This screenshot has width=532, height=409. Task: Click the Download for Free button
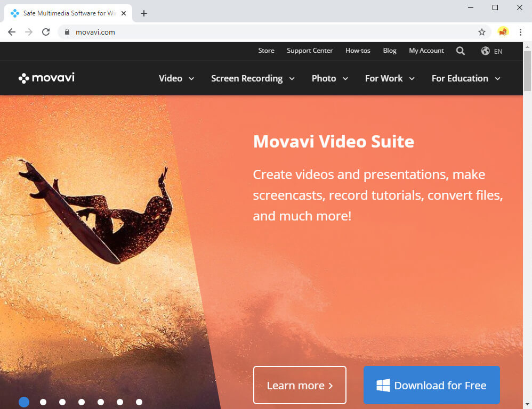point(432,385)
